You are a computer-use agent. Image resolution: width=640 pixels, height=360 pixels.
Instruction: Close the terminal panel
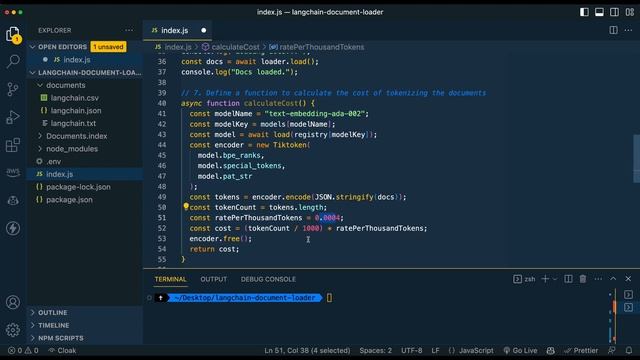tap(628, 279)
